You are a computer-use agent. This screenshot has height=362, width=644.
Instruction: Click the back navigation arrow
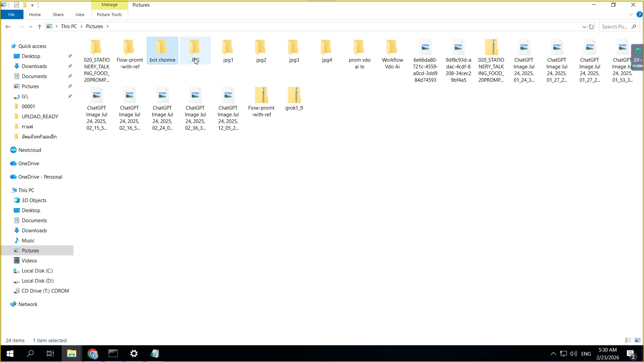click(8, 26)
